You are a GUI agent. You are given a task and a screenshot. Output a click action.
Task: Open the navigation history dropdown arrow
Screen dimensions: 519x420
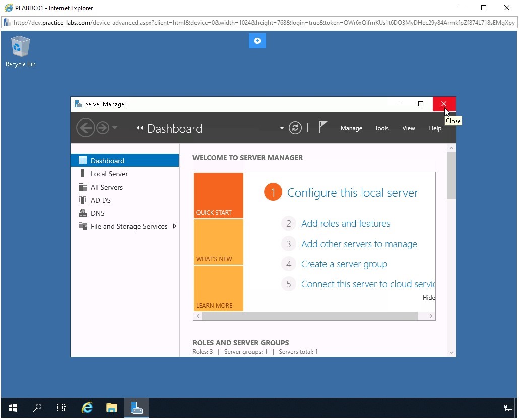click(115, 128)
